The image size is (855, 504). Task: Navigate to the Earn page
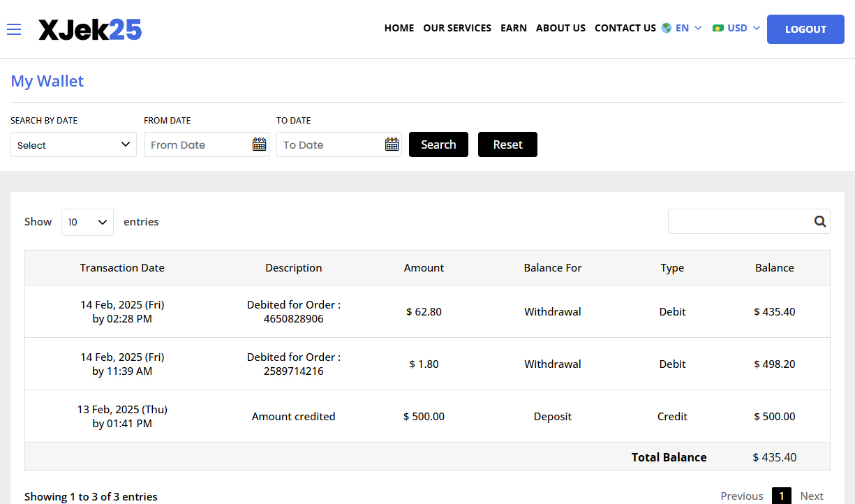(514, 28)
